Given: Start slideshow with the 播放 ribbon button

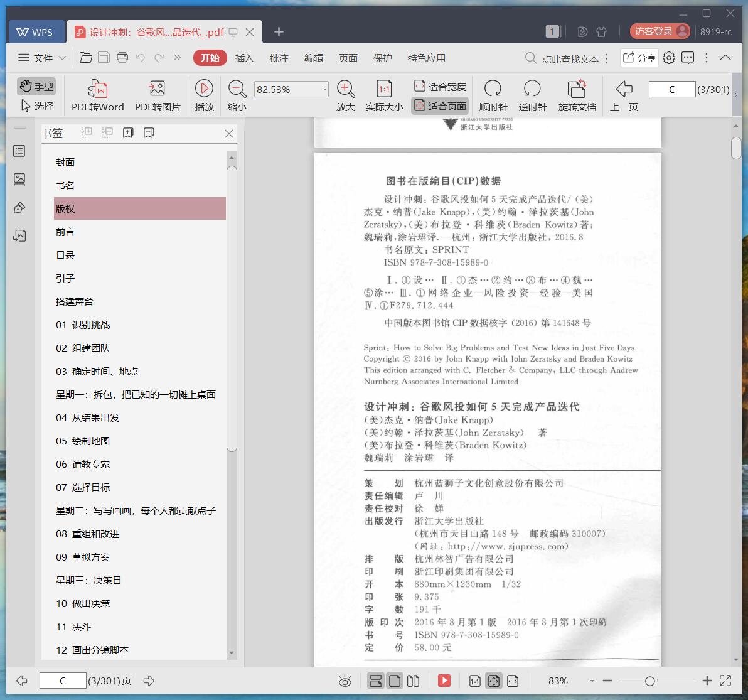Looking at the screenshot, I should [204, 95].
